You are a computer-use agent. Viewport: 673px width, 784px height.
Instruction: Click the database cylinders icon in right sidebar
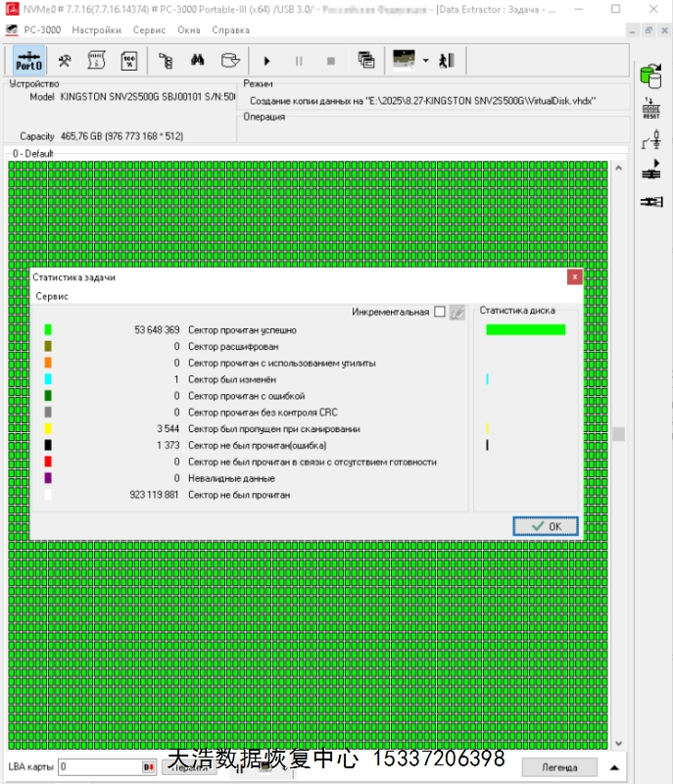[650, 74]
